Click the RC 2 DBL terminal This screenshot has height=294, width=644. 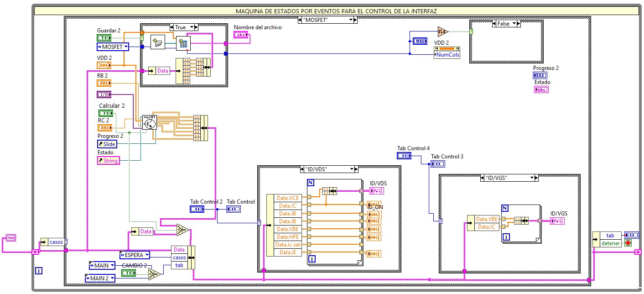coord(105,128)
